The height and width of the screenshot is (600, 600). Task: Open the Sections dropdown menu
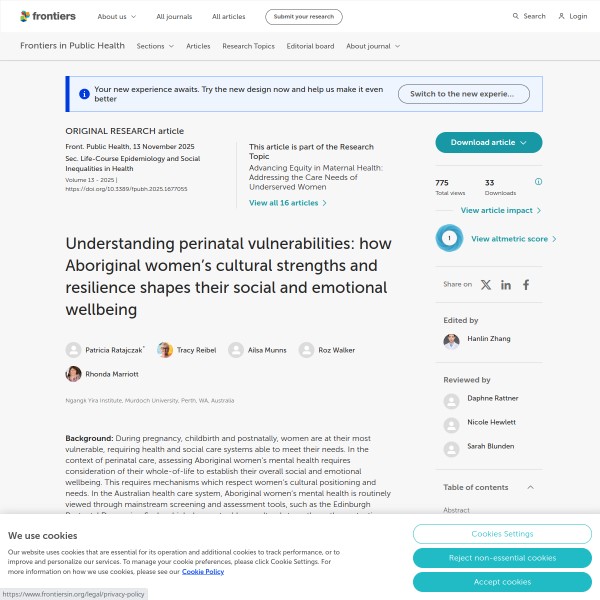pos(155,46)
